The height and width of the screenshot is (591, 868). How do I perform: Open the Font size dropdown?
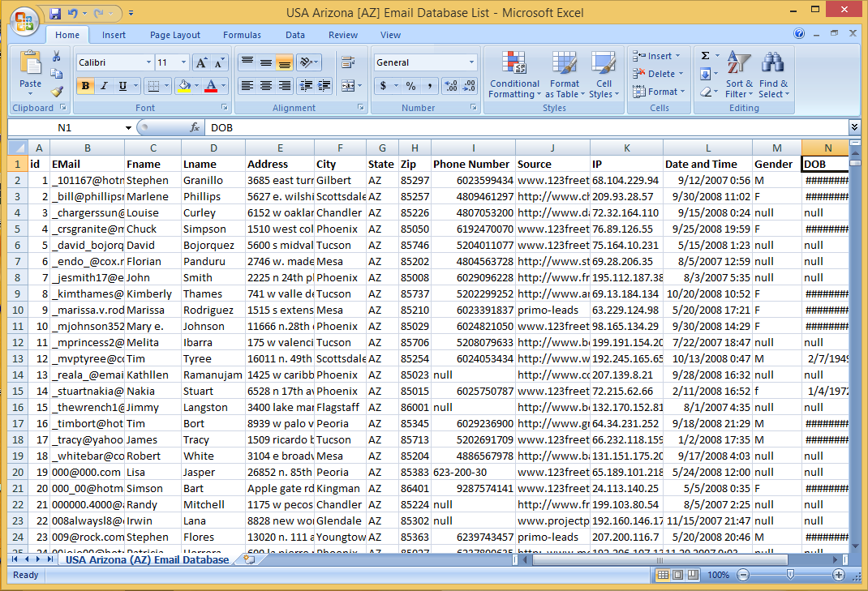(x=183, y=61)
